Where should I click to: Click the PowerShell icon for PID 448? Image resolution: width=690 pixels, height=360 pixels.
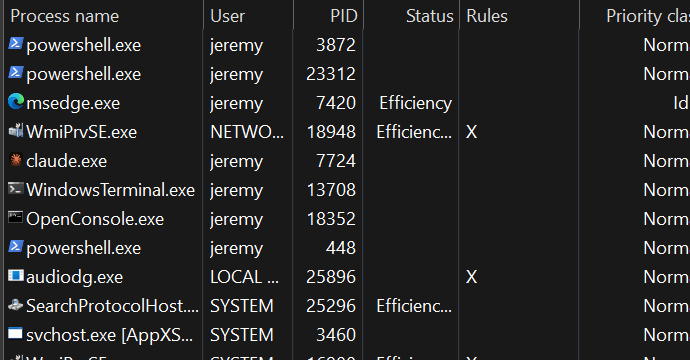pos(15,246)
